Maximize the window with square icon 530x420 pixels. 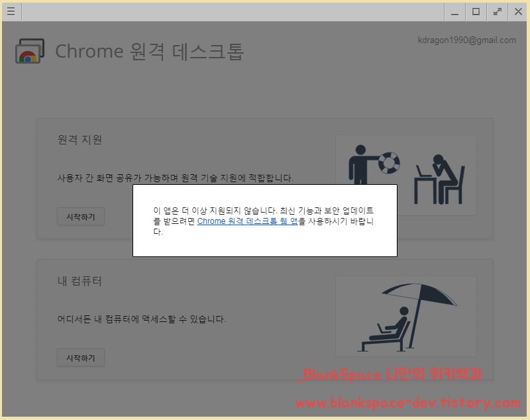476,12
